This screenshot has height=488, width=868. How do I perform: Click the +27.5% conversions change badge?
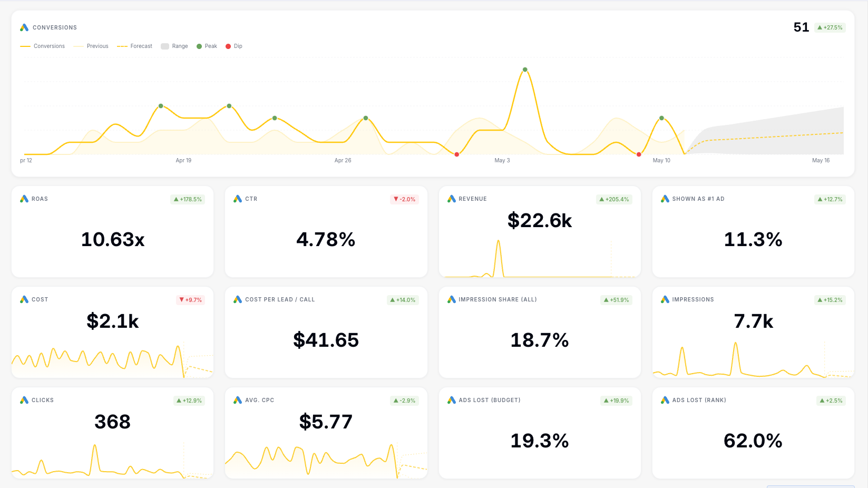tap(830, 27)
